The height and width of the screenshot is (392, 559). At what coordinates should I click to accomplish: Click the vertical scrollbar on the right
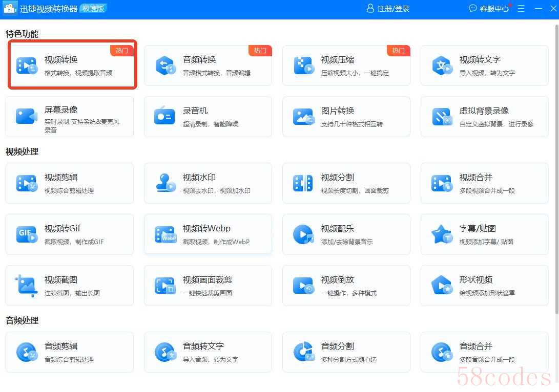coord(557,169)
